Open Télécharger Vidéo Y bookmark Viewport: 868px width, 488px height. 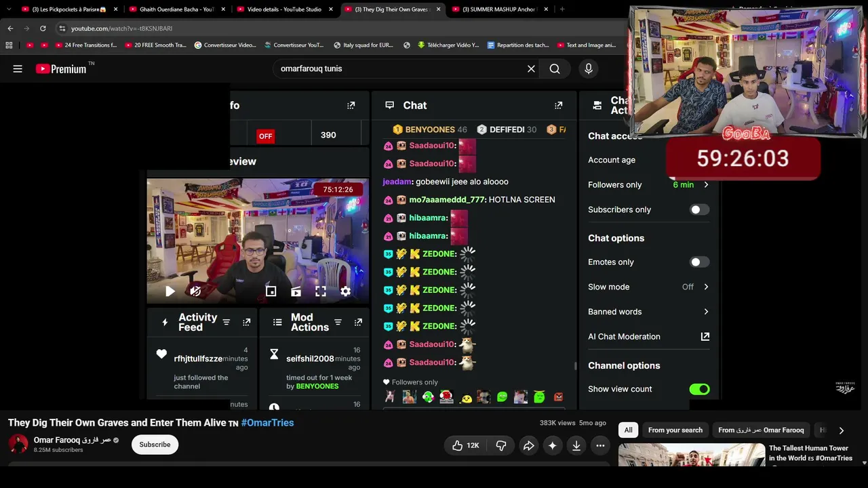448,45
